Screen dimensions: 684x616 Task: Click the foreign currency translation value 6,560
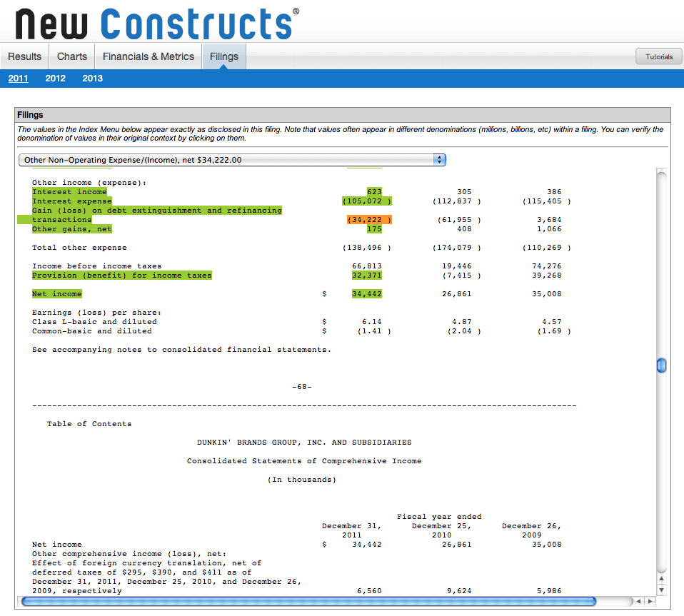coord(369,591)
